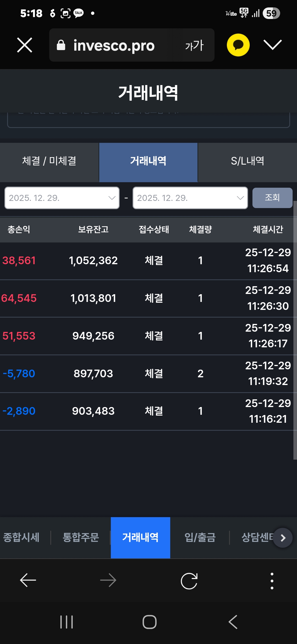The height and width of the screenshot is (644, 297).
Task: Open the end date dropdown
Action: (x=190, y=198)
